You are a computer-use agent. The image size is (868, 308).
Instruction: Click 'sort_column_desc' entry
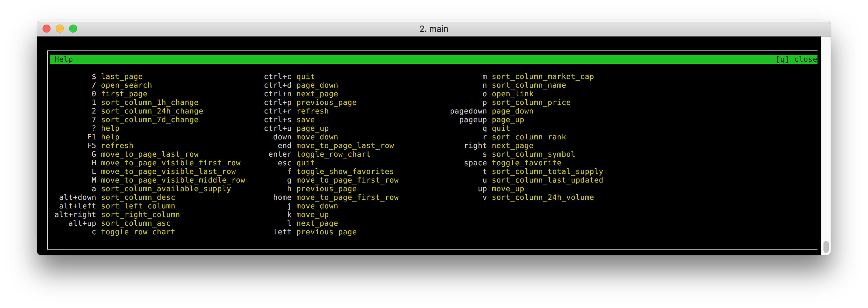[x=138, y=197]
